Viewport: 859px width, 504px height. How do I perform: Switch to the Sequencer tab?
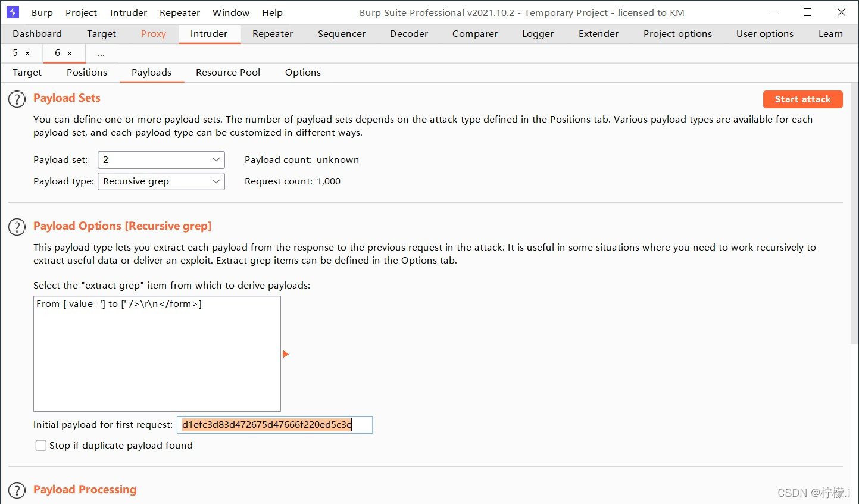[x=342, y=34]
